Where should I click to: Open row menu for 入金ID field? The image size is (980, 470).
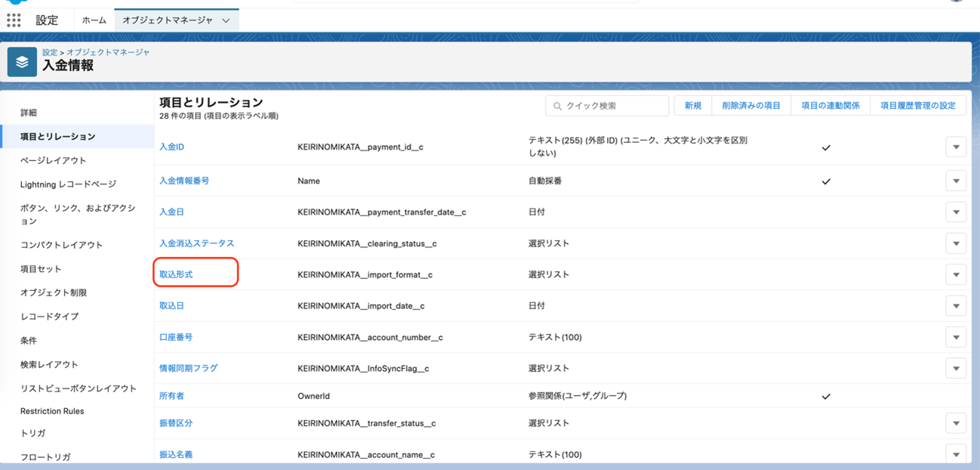[956, 147]
